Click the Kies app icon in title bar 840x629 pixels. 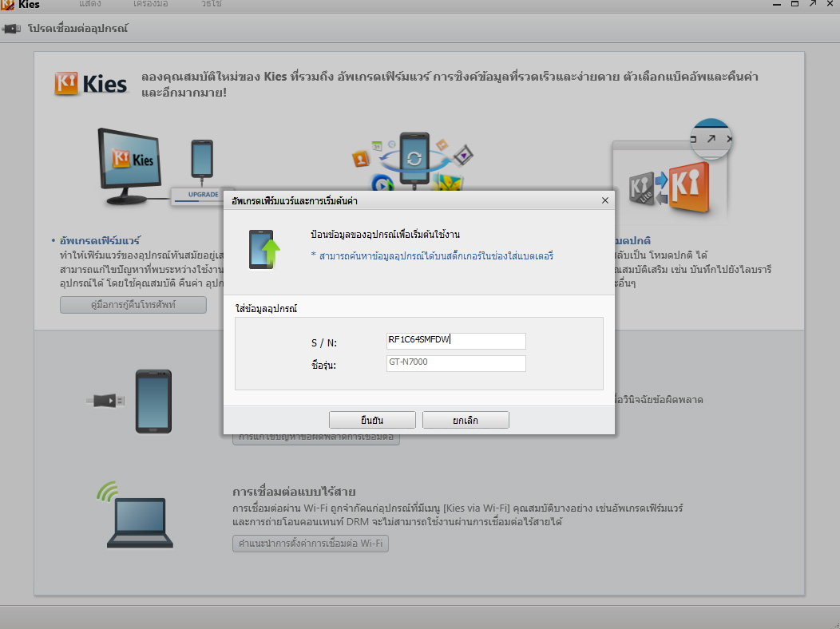tap(7, 4)
